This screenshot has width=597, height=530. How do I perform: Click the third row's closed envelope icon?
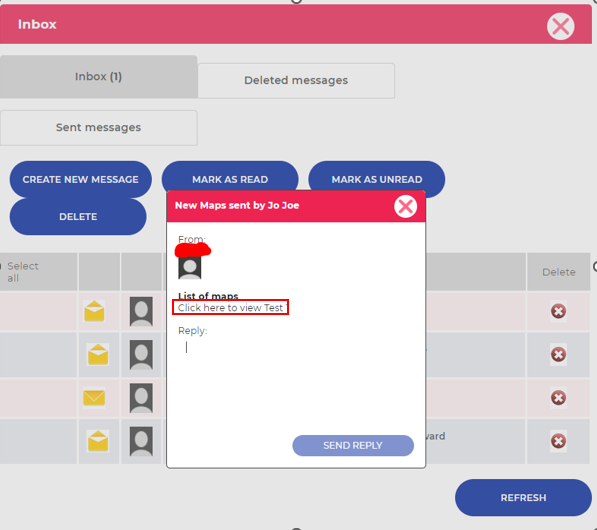94,398
